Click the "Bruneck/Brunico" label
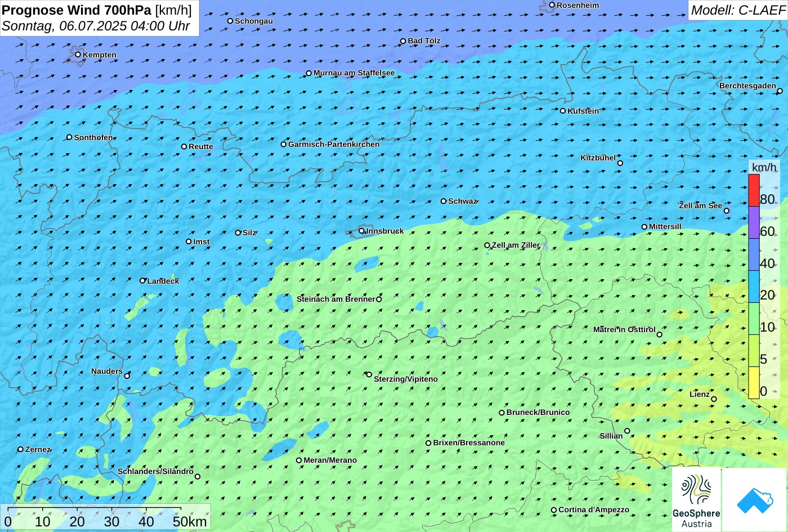Image resolution: width=788 pixels, height=532 pixels. point(538,412)
